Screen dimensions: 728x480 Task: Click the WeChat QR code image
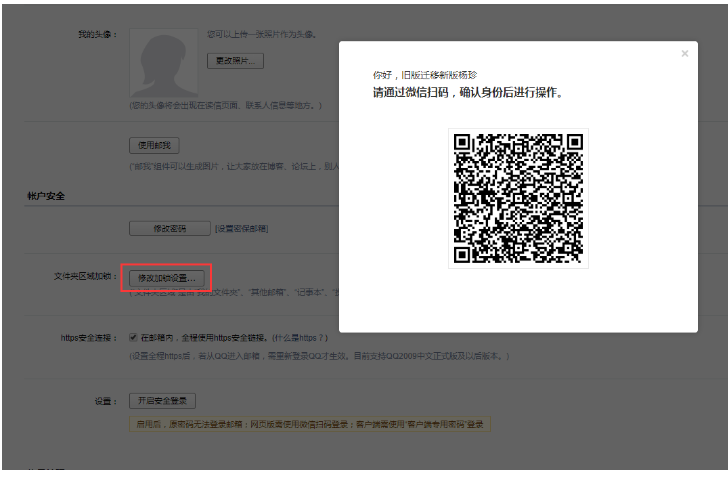coord(518,198)
